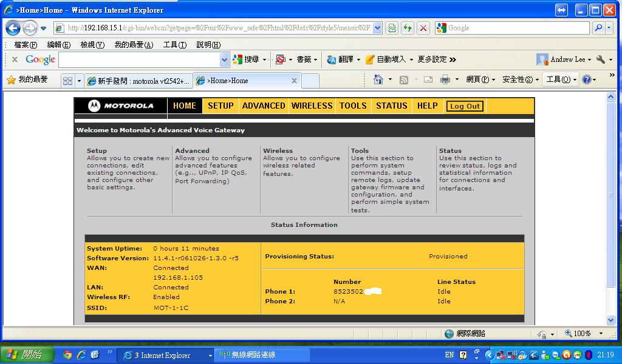
Task: Open the 網頁(P) page menu
Action: [480, 79]
